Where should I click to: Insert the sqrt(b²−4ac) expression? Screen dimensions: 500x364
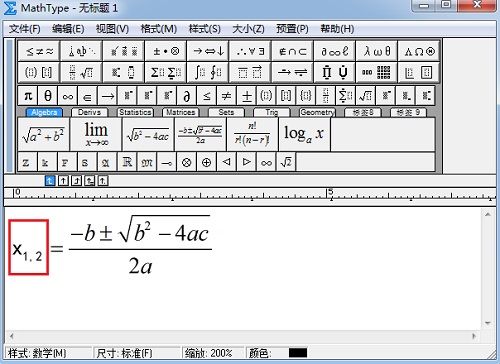click(x=148, y=134)
